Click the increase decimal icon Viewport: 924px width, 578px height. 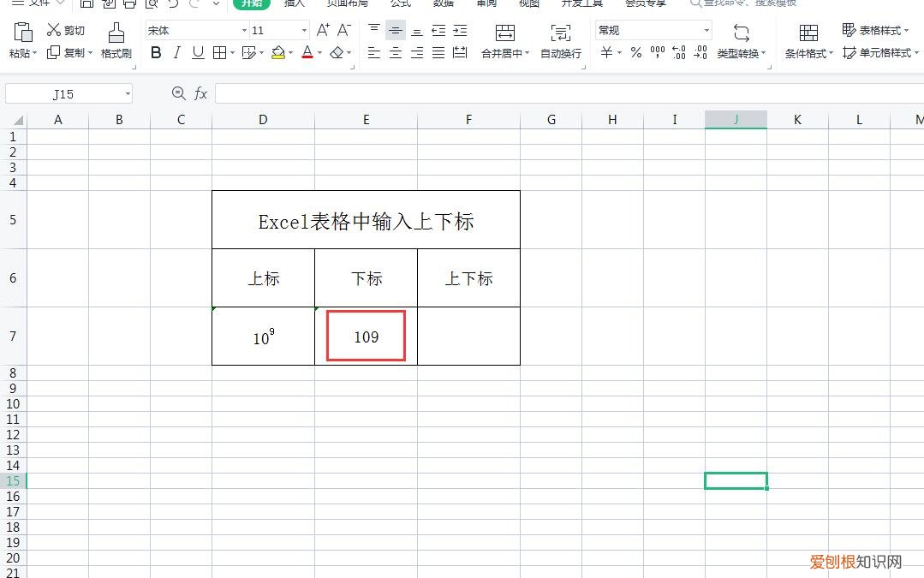[x=678, y=54]
